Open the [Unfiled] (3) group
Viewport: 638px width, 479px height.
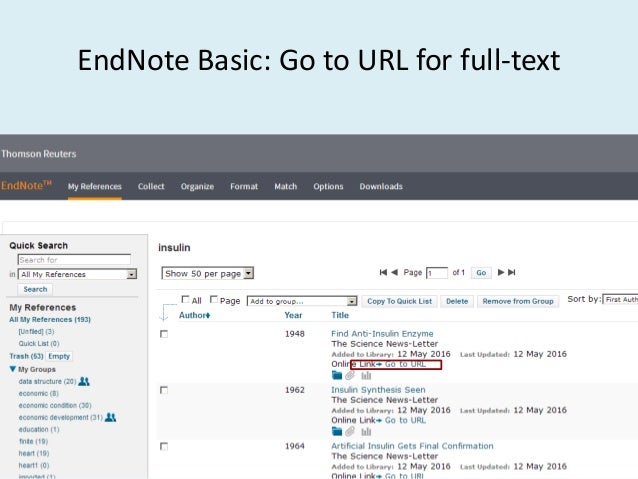(x=36, y=332)
